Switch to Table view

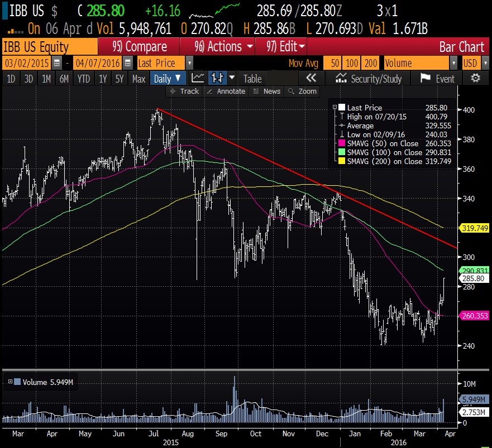click(252, 79)
